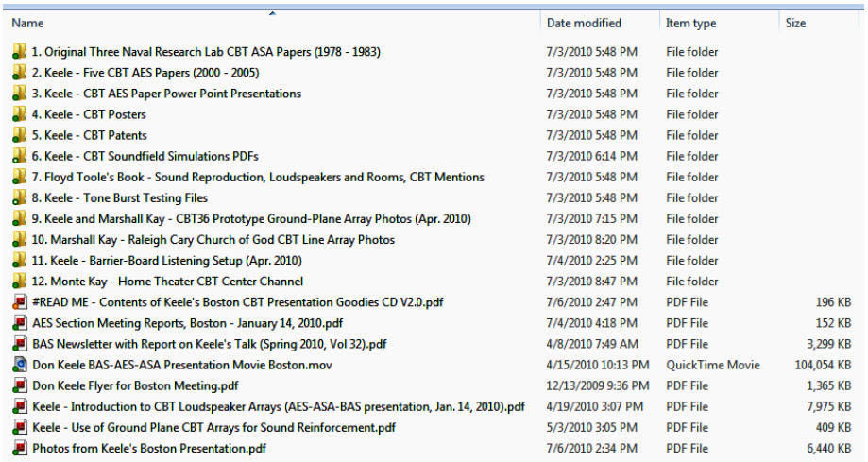Click the PDF icon of #READ ME file
The height and width of the screenshot is (462, 868).
(20, 302)
